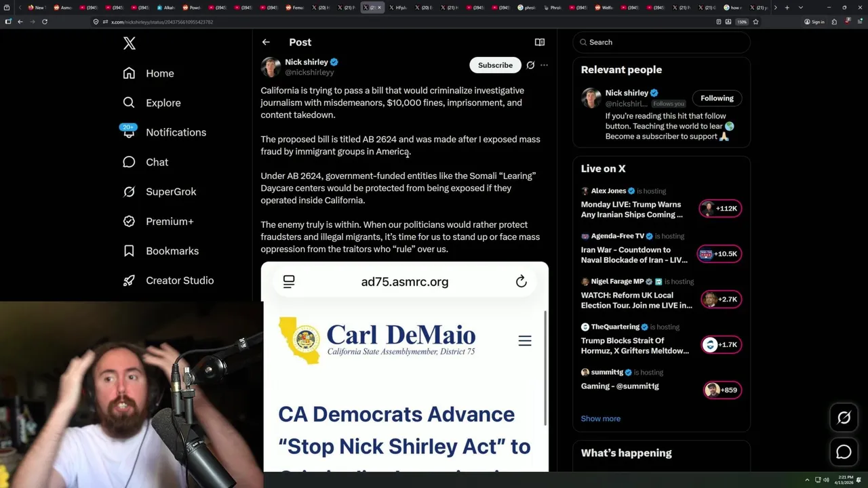Open 'Monday LIVE: Trump Warns' broadcast title
Image resolution: width=868 pixels, height=488 pixels.
(x=631, y=209)
